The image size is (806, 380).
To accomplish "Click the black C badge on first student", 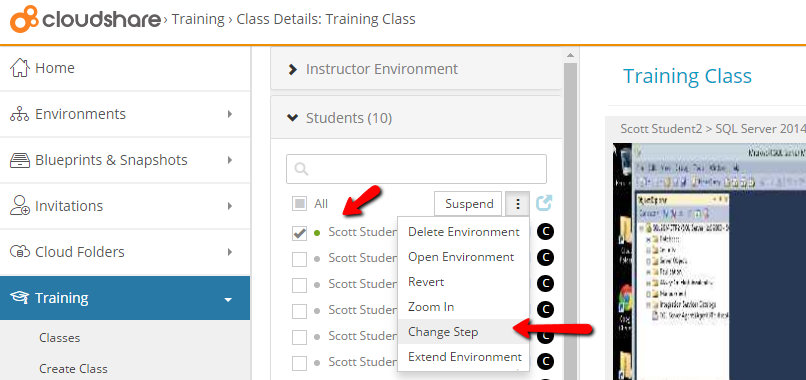I will point(545,232).
